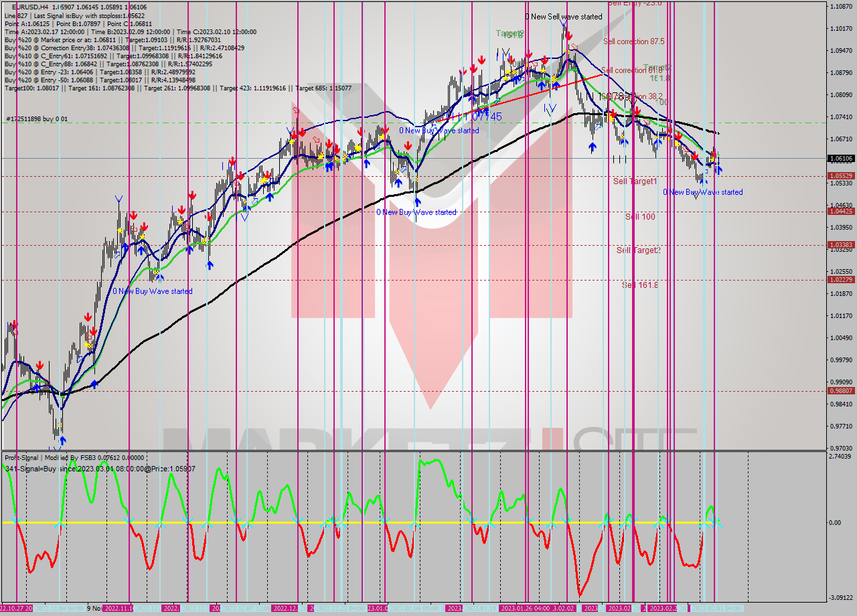The height and width of the screenshot is (616, 857).
Task: Click the oscillator's 0.00 scale value
Action: pos(835,523)
